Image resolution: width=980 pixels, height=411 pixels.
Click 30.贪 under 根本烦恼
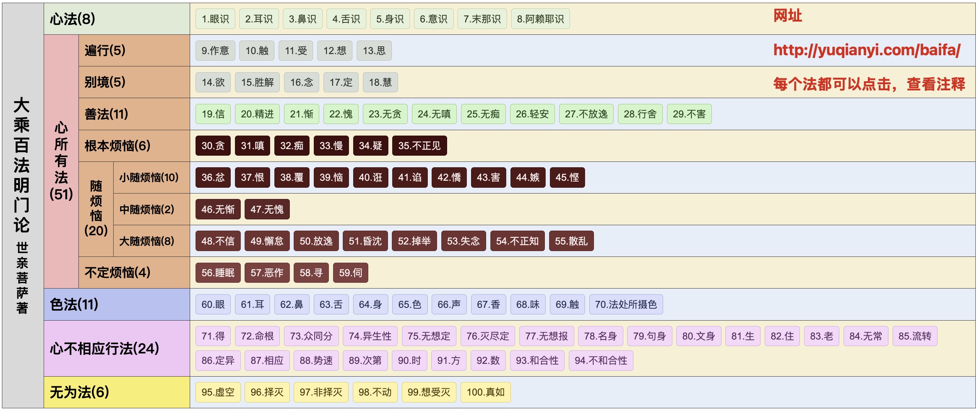(x=213, y=146)
